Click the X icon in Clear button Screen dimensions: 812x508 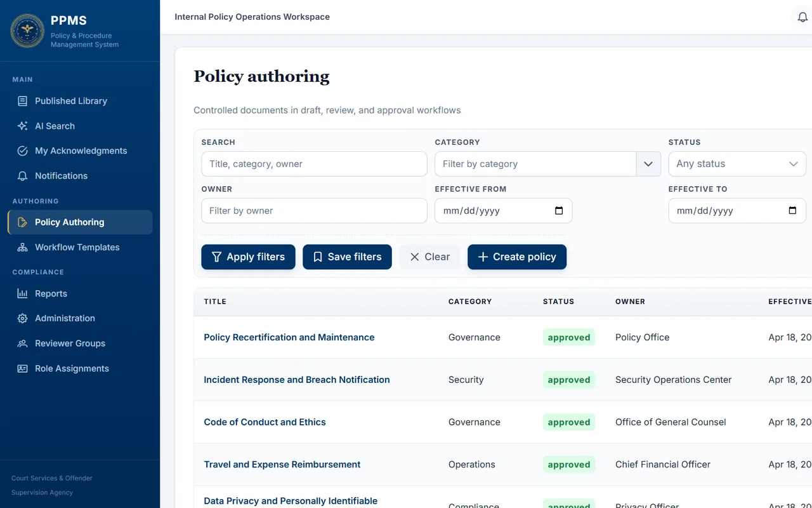(414, 257)
